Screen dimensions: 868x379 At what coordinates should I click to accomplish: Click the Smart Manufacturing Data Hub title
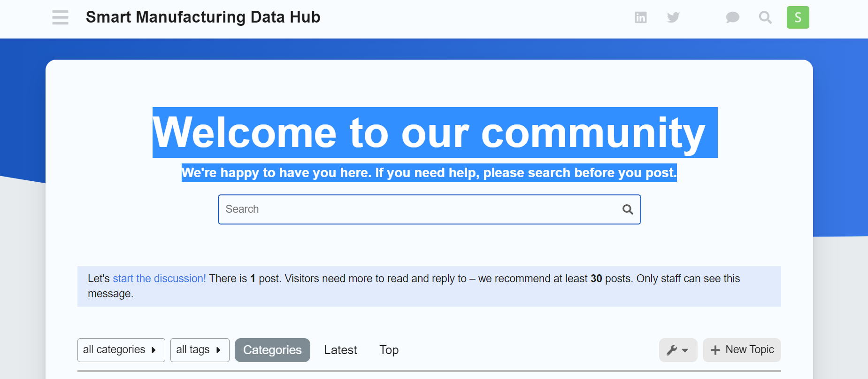coord(203,17)
